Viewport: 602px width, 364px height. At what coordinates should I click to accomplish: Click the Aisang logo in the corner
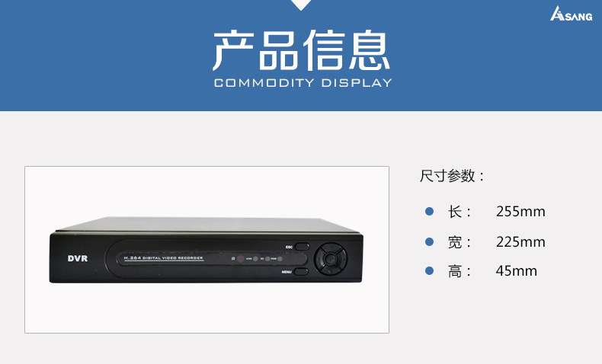(571, 14)
